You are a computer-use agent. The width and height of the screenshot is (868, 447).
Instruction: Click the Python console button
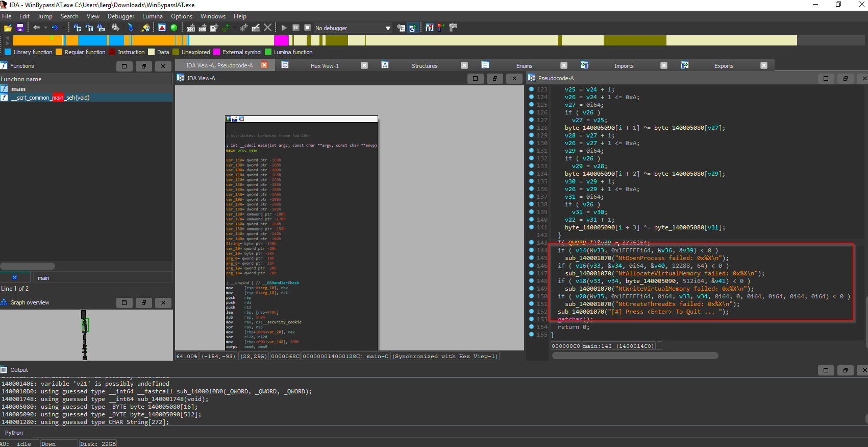[x=14, y=433]
